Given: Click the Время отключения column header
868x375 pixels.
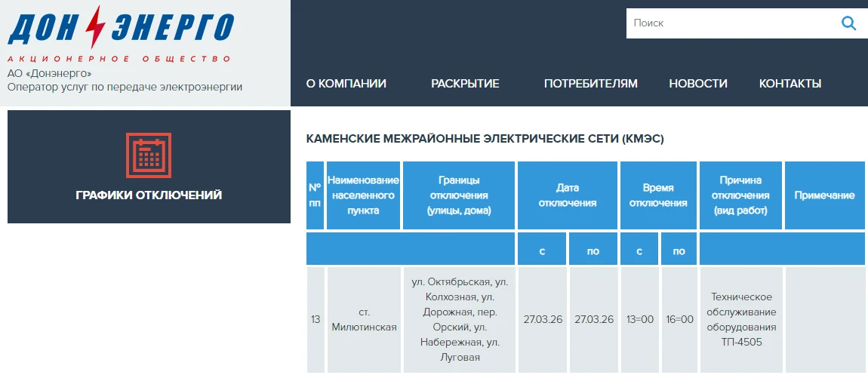Looking at the screenshot, I should click(658, 195).
